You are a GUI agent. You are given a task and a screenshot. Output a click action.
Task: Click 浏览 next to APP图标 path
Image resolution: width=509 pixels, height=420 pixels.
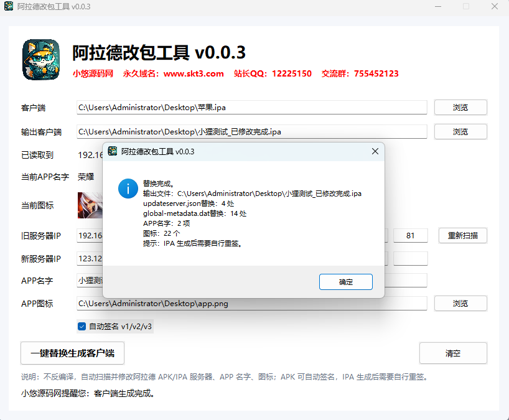[460, 304]
